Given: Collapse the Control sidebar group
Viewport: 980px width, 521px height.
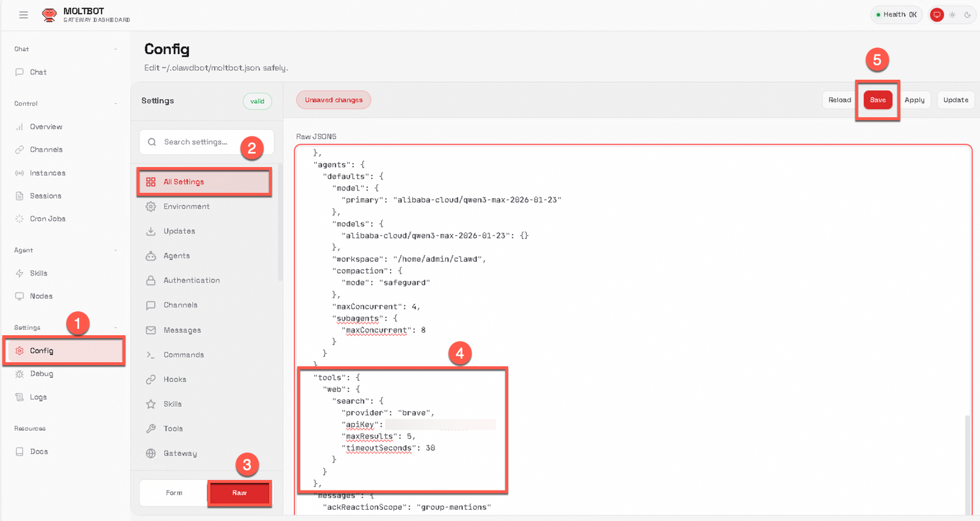Looking at the screenshot, I should coord(115,104).
